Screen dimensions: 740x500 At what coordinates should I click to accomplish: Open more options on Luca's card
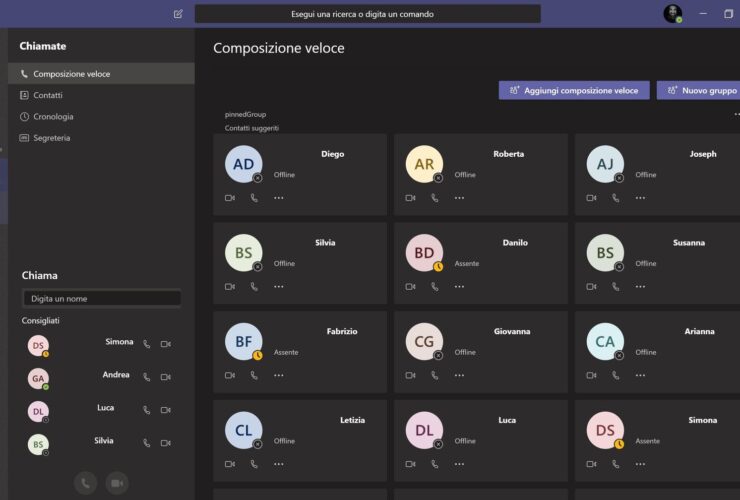tap(459, 464)
